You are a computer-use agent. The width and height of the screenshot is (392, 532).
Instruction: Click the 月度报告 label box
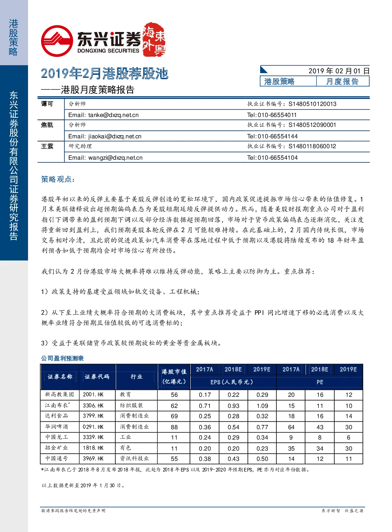(x=343, y=81)
